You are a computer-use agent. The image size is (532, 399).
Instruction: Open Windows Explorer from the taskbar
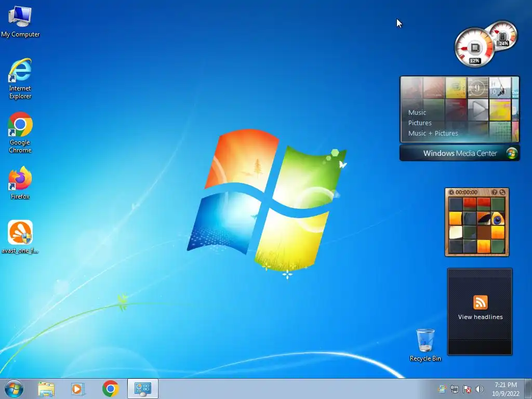46,389
